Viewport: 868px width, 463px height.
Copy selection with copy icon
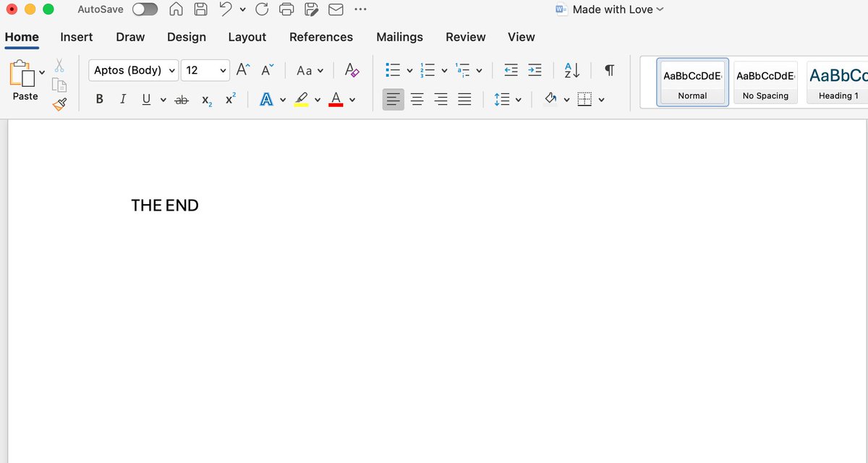click(x=59, y=85)
